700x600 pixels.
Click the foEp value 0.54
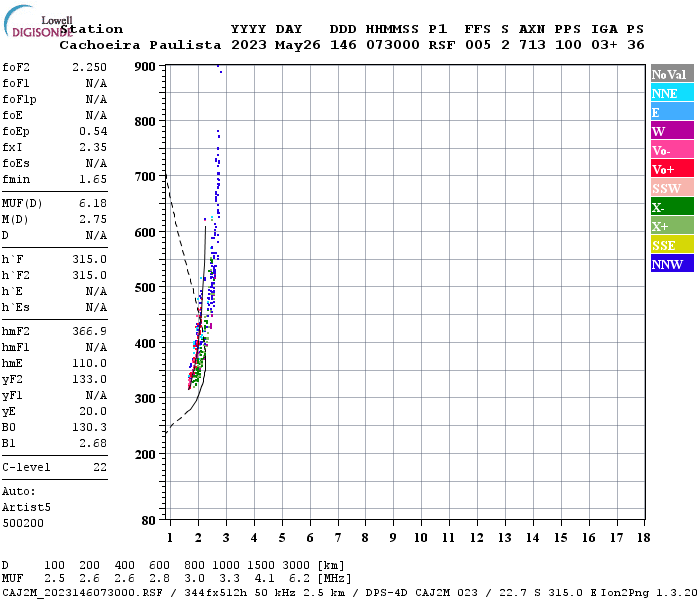93,131
